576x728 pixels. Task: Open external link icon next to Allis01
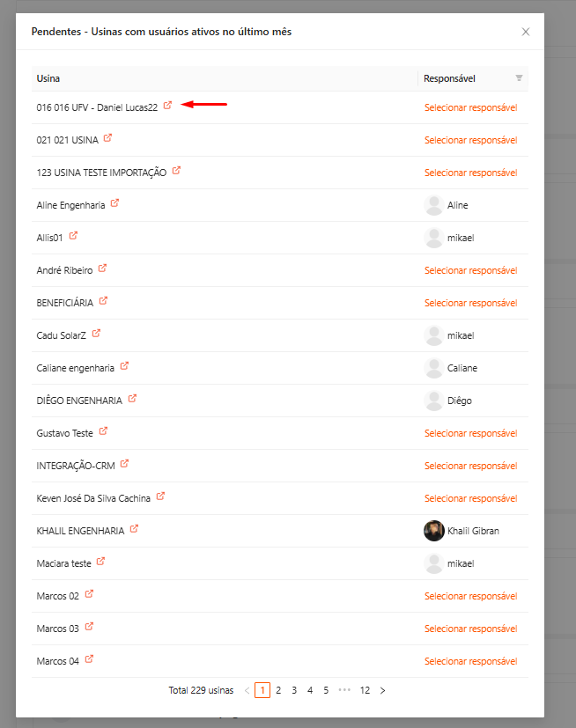73,235
